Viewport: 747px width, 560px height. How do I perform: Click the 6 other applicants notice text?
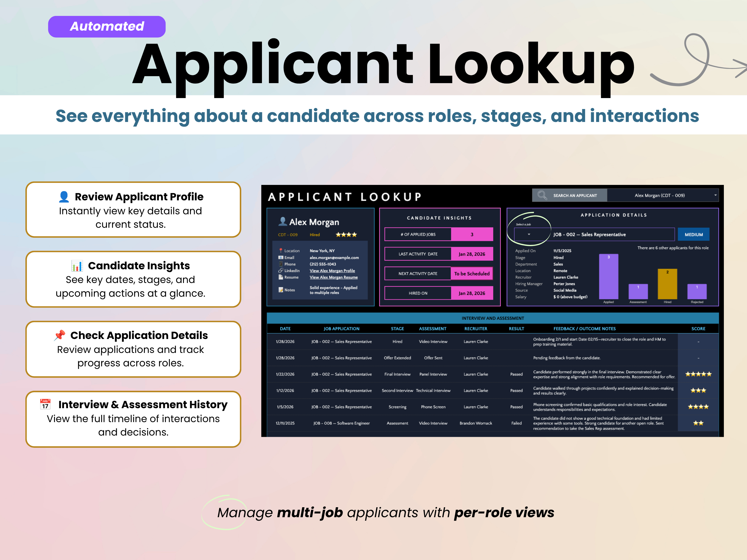[673, 248]
